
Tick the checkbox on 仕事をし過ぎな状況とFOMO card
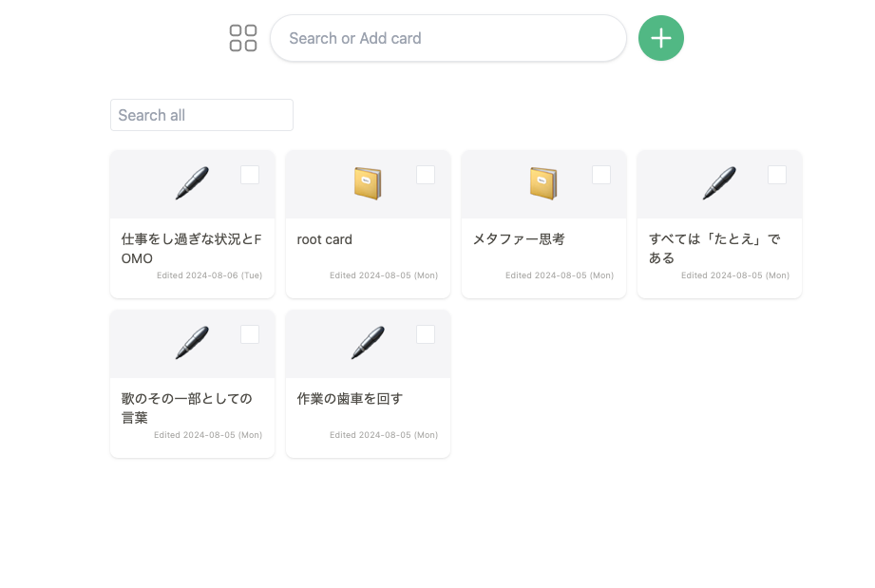[250, 175]
